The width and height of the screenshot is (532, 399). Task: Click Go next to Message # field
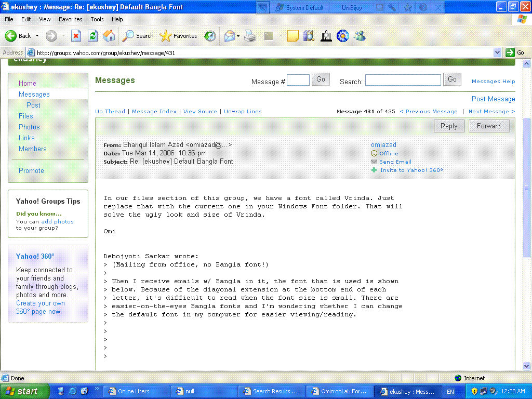click(321, 79)
